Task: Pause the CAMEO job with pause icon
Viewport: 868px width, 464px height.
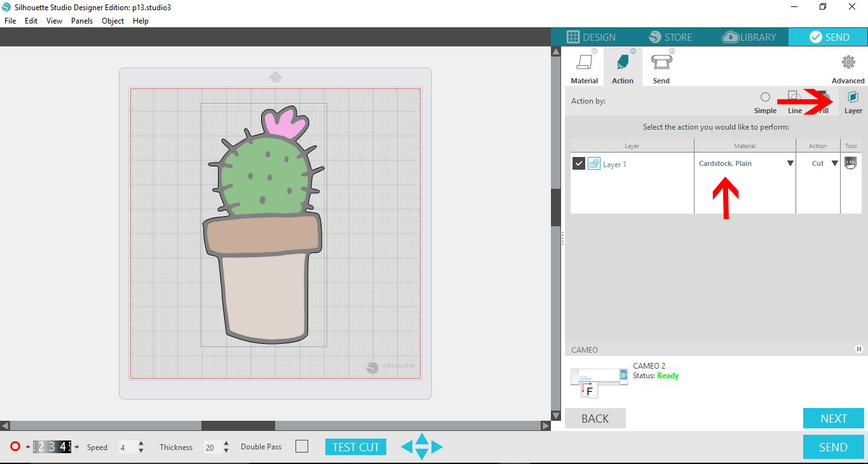Action: 859,349
